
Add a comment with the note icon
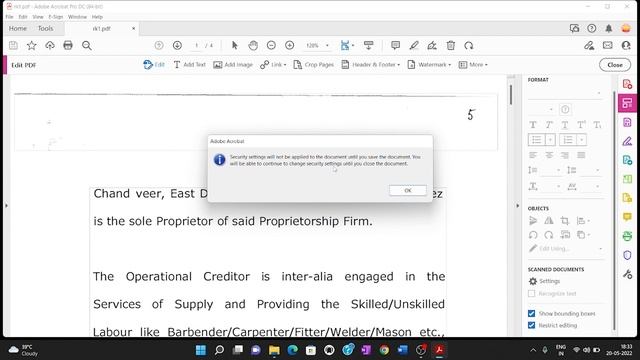coord(395,45)
